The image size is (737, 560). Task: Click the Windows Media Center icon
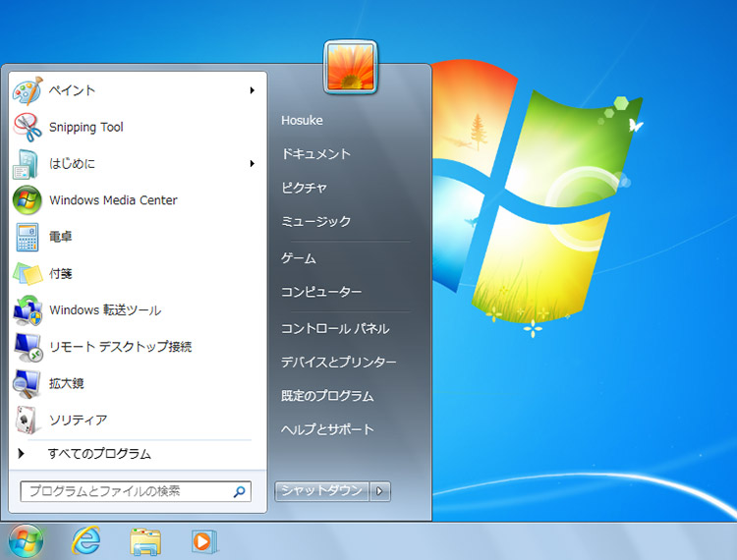tap(27, 200)
